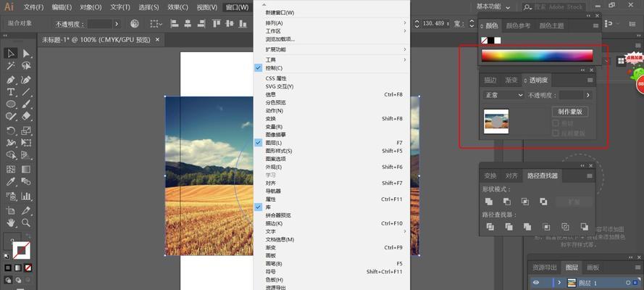Viewport: 644px width, 290px height.
Task: Click the Crop pathfinder icon
Action: [546, 227]
